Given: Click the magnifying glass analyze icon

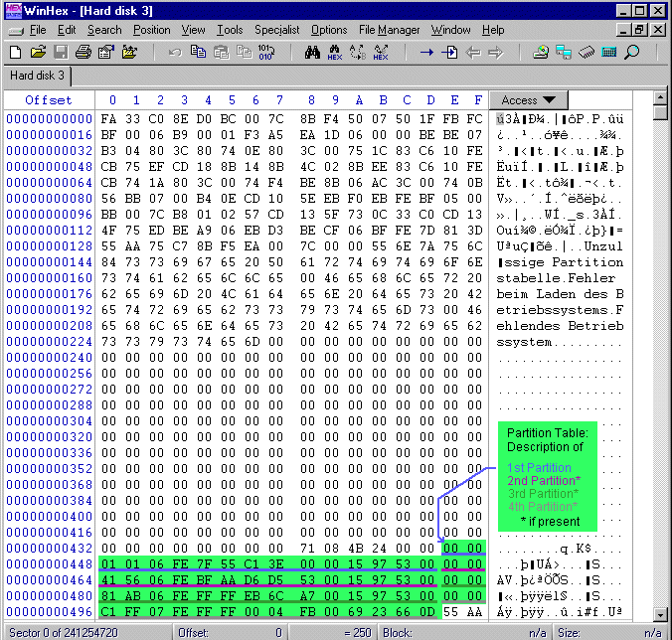Looking at the screenshot, I should tap(632, 52).
